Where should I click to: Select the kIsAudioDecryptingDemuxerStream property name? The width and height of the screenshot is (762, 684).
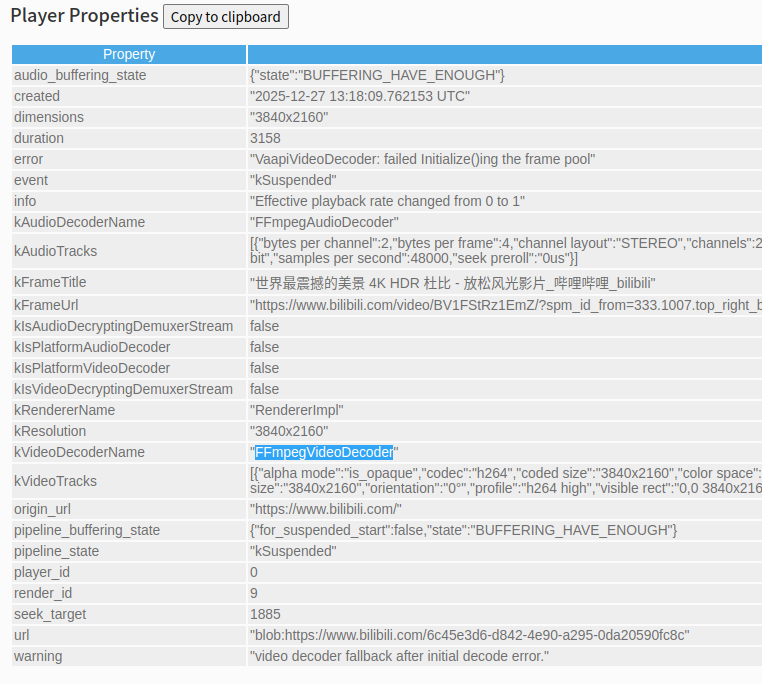click(123, 326)
